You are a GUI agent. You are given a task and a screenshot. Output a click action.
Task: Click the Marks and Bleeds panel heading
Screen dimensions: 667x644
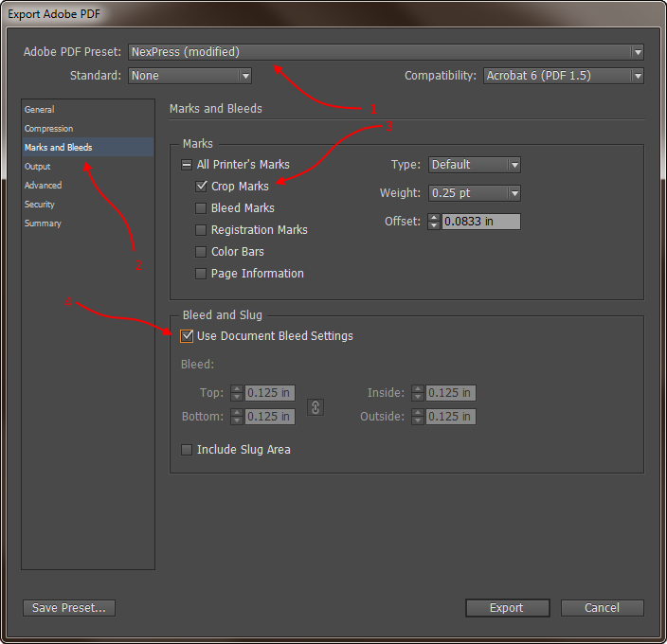(x=216, y=109)
